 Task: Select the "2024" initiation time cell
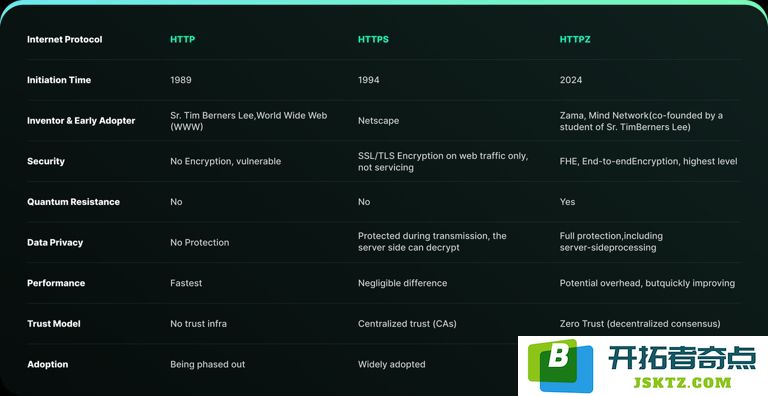coord(571,80)
